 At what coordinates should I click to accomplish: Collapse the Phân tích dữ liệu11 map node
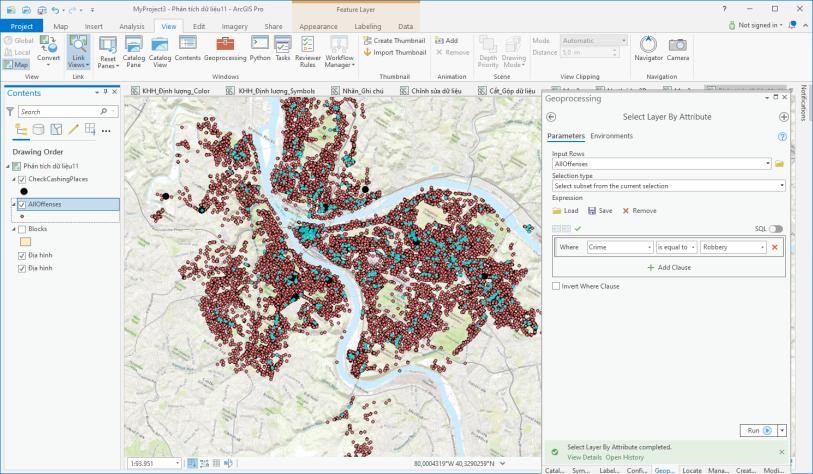tap(8, 166)
